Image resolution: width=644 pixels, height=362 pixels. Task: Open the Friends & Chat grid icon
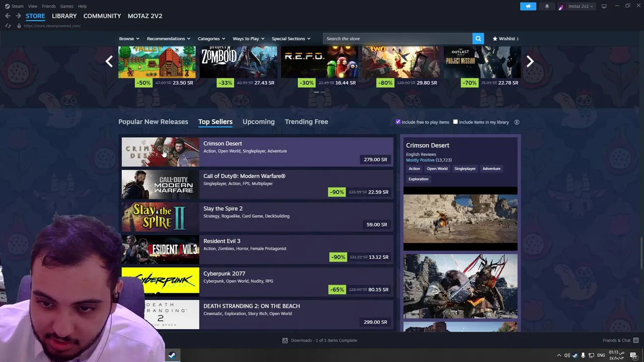point(636,340)
